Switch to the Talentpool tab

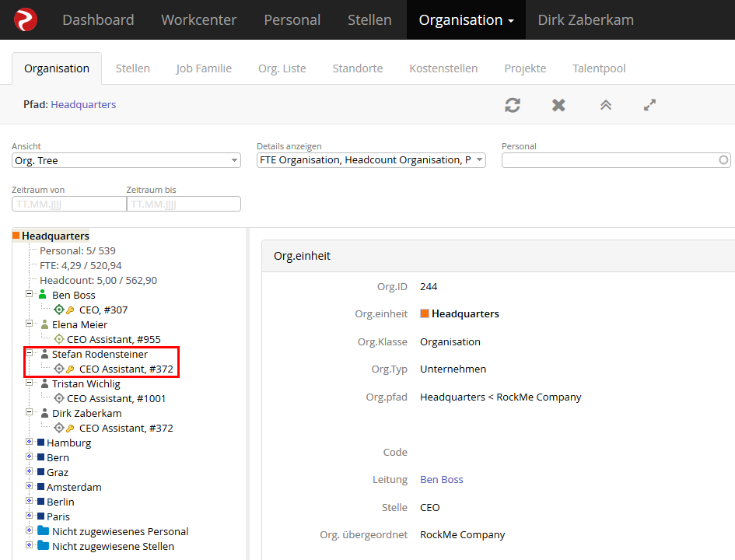click(599, 68)
